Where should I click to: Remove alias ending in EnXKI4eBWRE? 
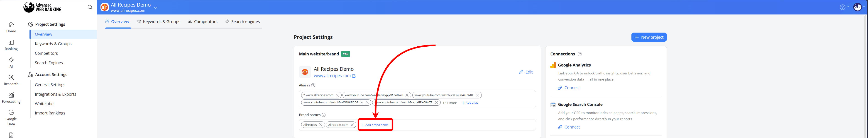[x=477, y=95]
